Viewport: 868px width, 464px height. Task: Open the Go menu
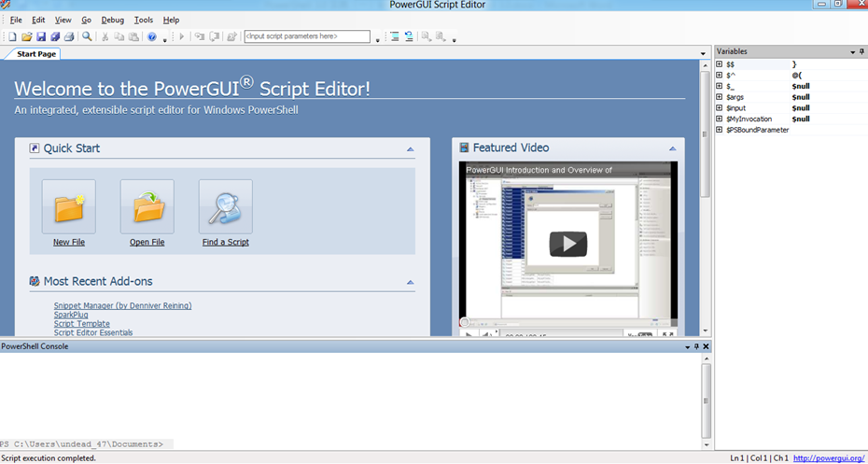click(x=87, y=20)
